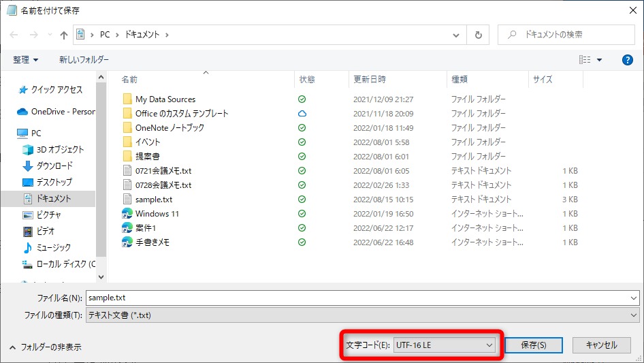644x363 pixels.
Task: Select 0721会議メモ.txt file icon
Action: pyautogui.click(x=127, y=171)
